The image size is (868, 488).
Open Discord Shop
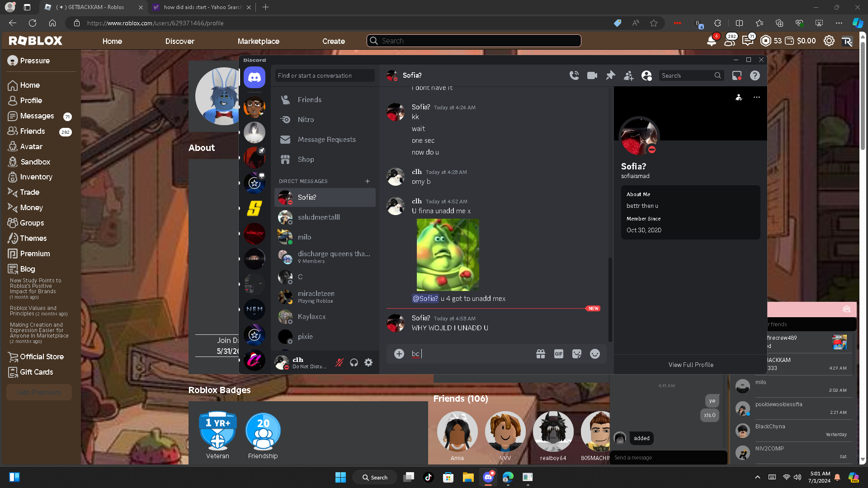point(325,160)
